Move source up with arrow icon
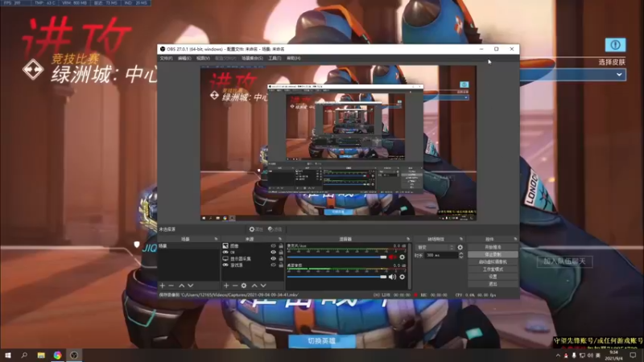The image size is (644, 362). click(254, 286)
